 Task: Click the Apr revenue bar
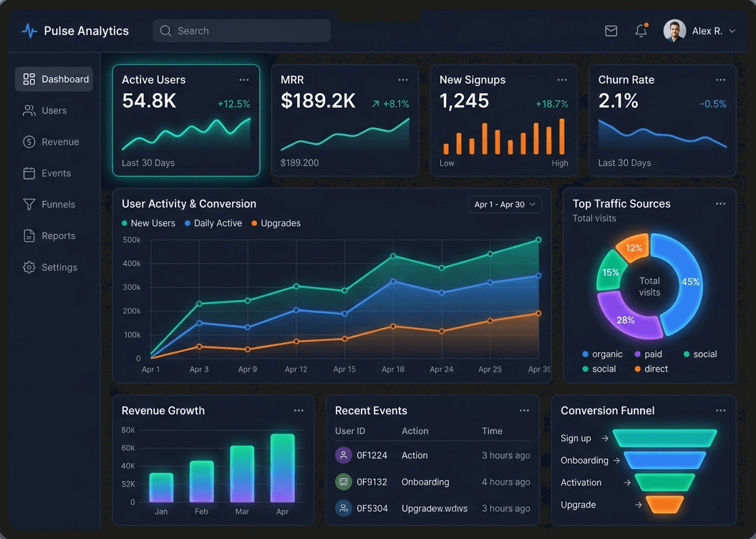click(283, 468)
